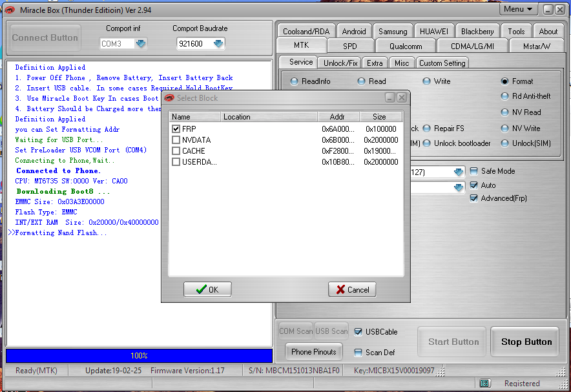Screen dimensions: 571x392
Task: Minimize the Select Block dialog
Action: (390, 98)
